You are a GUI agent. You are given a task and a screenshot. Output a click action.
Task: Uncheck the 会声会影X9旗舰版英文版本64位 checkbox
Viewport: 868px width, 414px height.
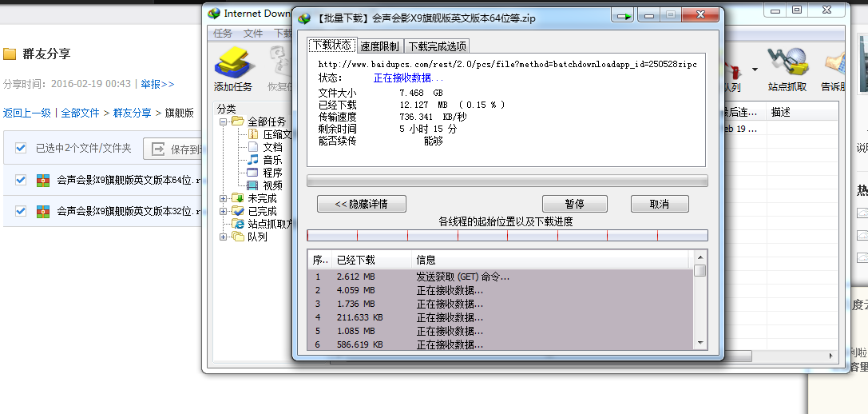point(21,180)
